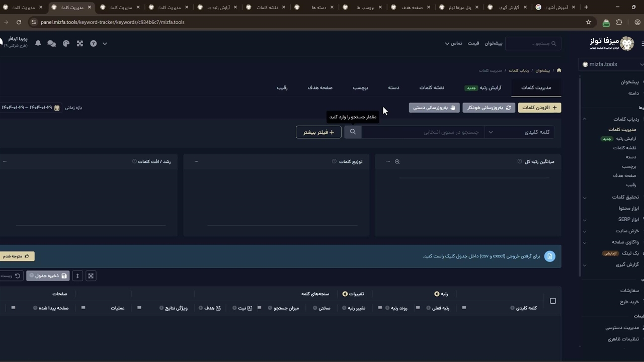644x362 pixels.
Task: Click the magnifier search button beside the search field
Action: tap(353, 132)
